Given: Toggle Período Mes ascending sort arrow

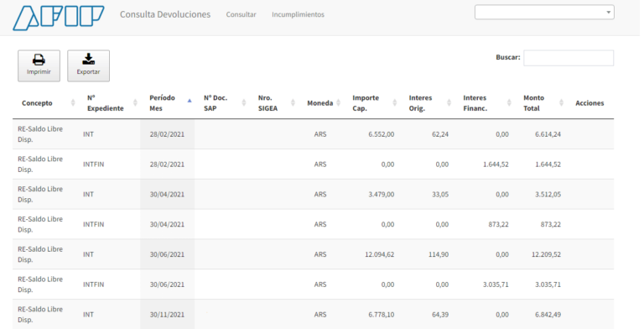Looking at the screenshot, I should [190, 102].
